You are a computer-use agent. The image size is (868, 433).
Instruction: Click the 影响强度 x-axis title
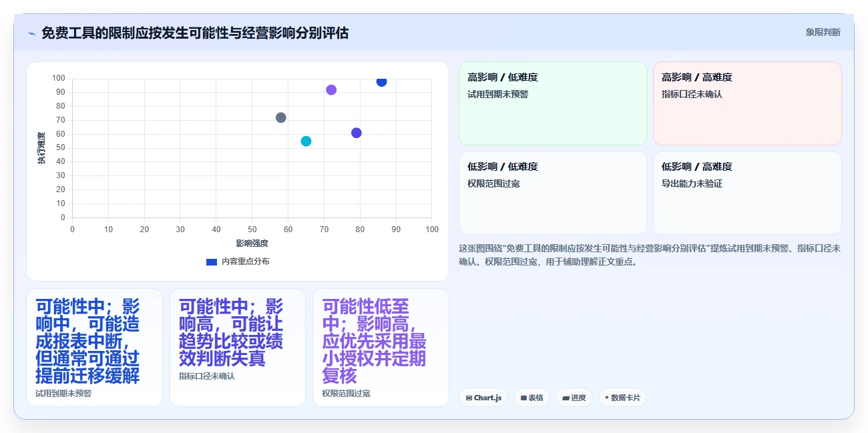252,244
